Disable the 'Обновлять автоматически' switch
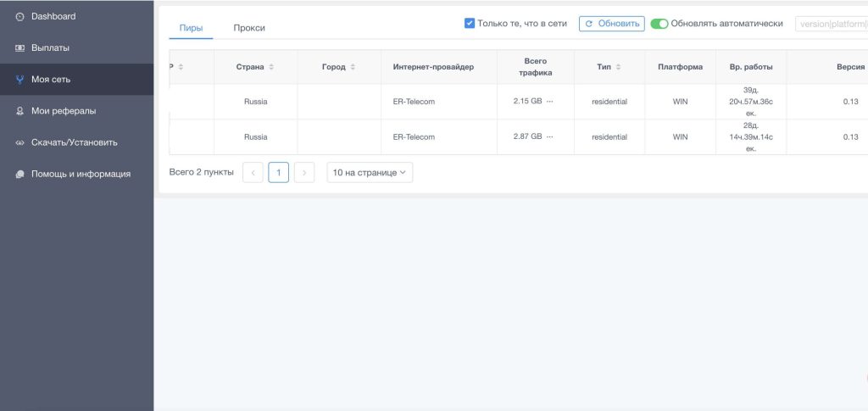 click(x=659, y=24)
